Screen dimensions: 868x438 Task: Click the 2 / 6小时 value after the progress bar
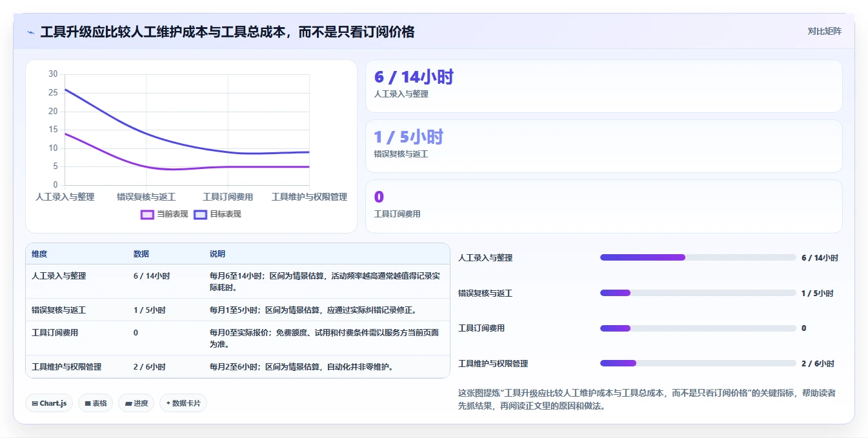click(818, 364)
